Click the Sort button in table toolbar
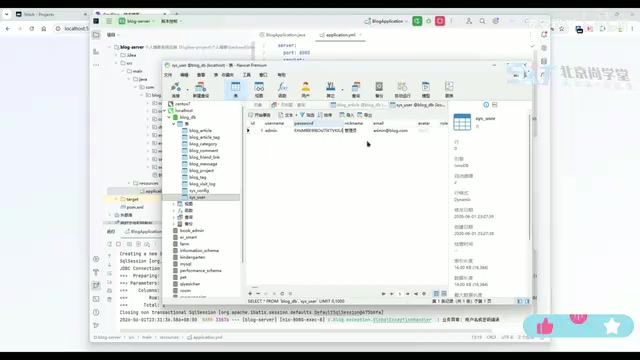This screenshot has height=360, width=640. pyautogui.click(x=325, y=115)
